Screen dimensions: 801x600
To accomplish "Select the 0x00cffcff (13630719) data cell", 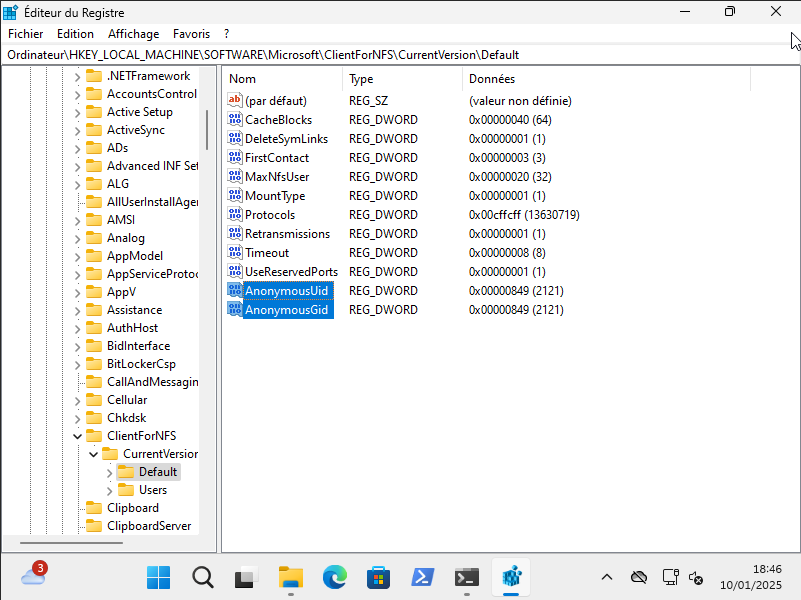I will click(x=524, y=214).
